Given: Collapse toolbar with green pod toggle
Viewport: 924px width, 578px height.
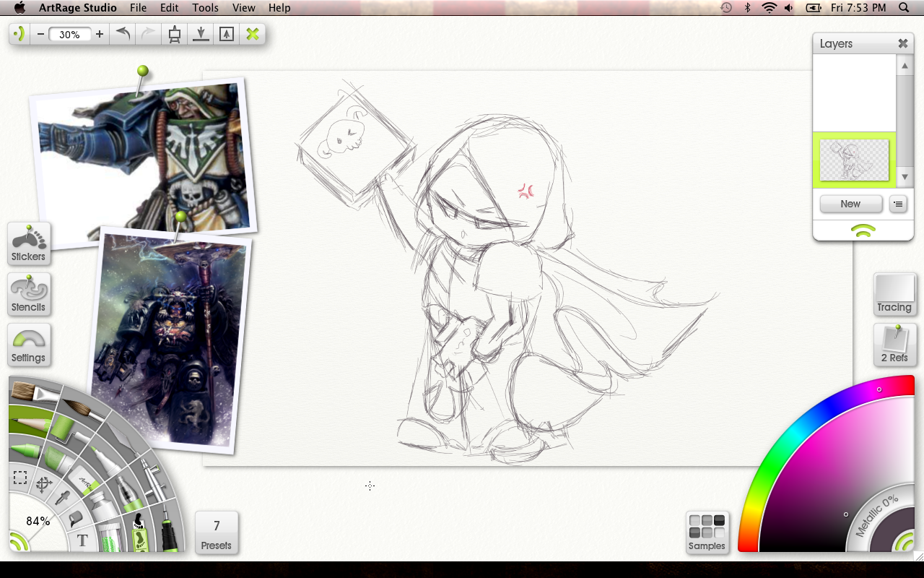Looking at the screenshot, I should coord(20,34).
